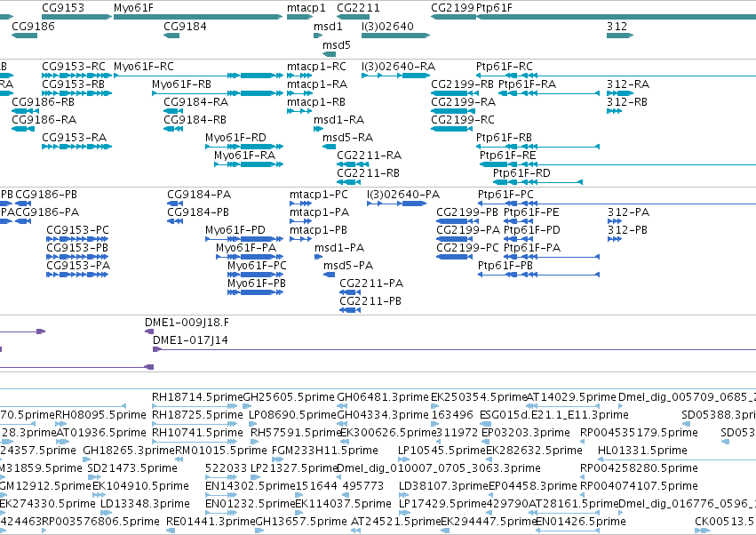Select BAC clone DME1-009J18.F

tap(149, 331)
